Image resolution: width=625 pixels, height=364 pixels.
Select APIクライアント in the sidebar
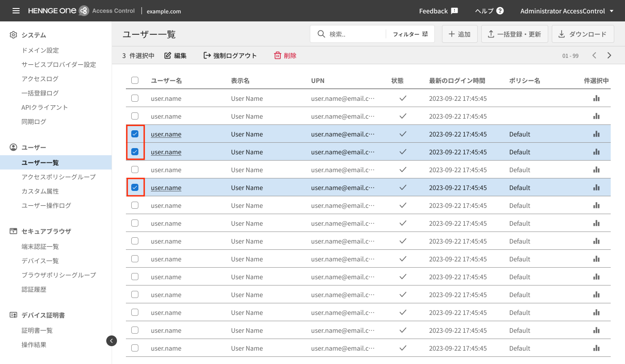(x=45, y=108)
